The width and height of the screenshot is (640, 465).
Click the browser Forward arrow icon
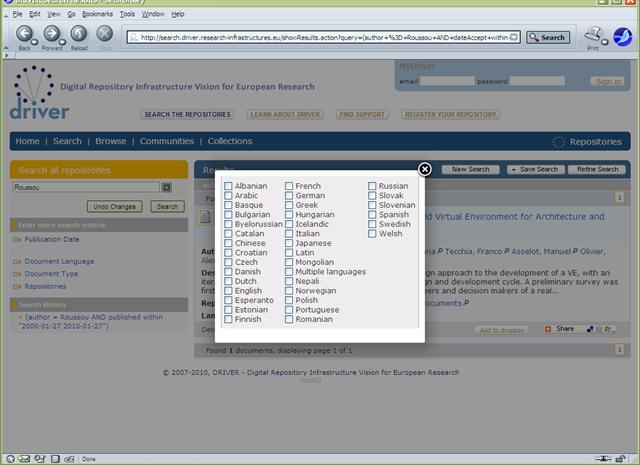pos(51,33)
